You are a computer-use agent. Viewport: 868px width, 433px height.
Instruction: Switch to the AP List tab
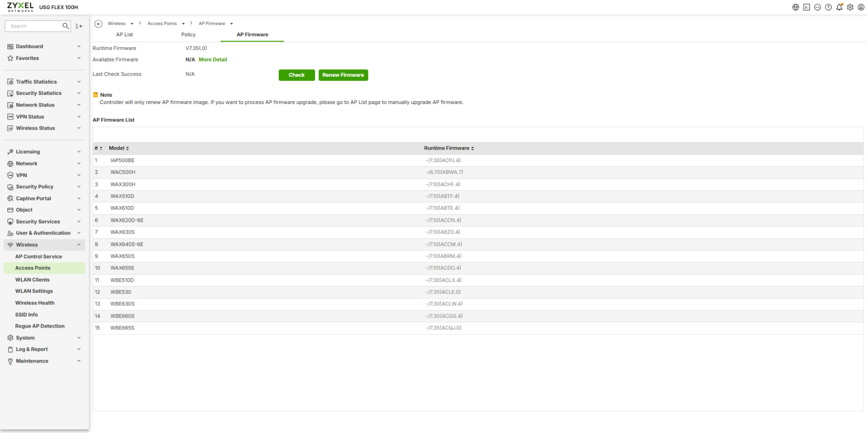[124, 35]
